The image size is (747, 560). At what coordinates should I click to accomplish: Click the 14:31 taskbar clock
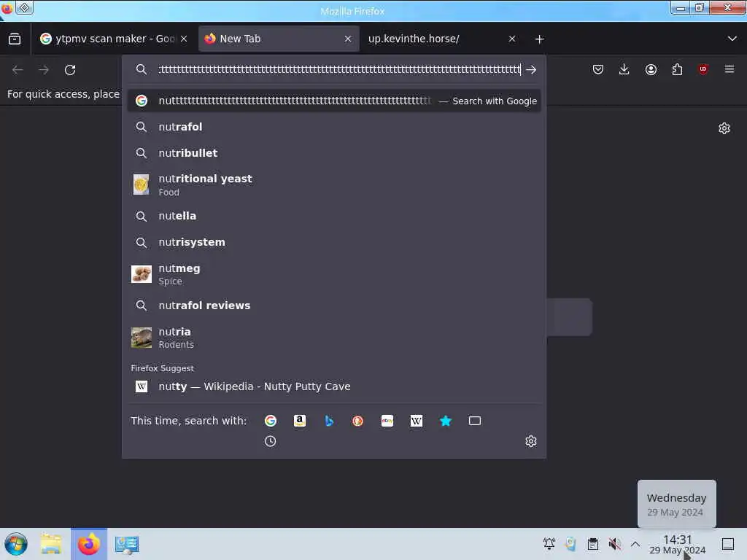pyautogui.click(x=678, y=544)
